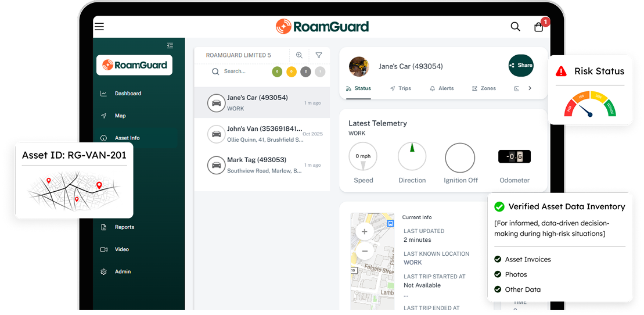The width and height of the screenshot is (644, 315).
Task: Open the filter funnel icon
Action: [319, 55]
